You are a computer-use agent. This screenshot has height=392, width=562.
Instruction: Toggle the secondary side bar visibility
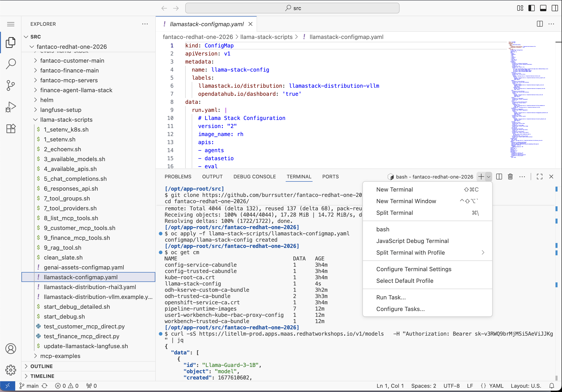tap(554, 8)
